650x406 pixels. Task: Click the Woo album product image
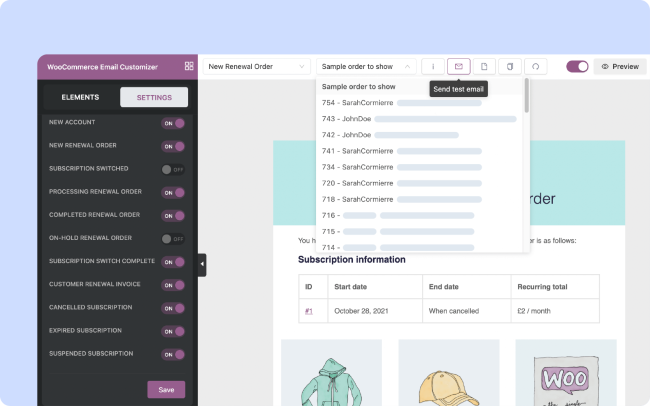click(x=566, y=373)
